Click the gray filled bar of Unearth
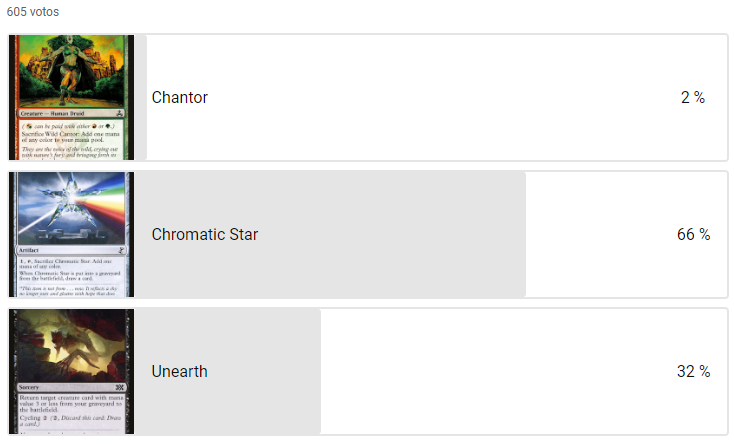This screenshot has width=734, height=444. [228, 371]
